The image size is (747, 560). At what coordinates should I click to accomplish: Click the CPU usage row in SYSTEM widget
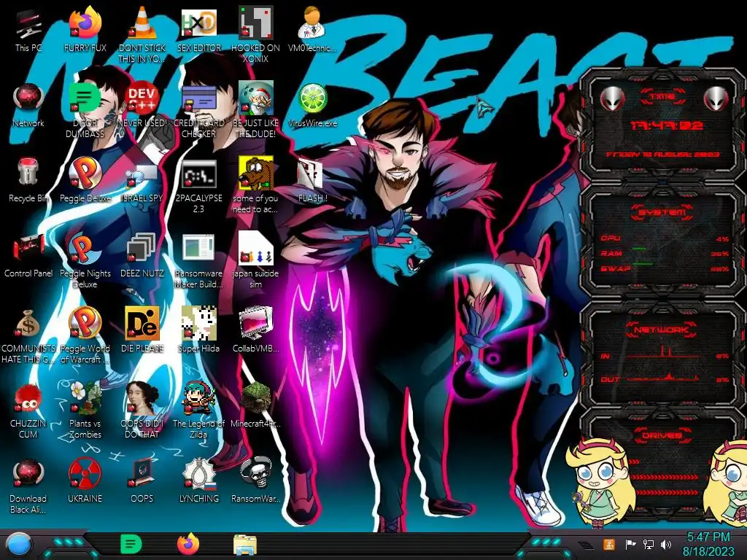(x=664, y=238)
